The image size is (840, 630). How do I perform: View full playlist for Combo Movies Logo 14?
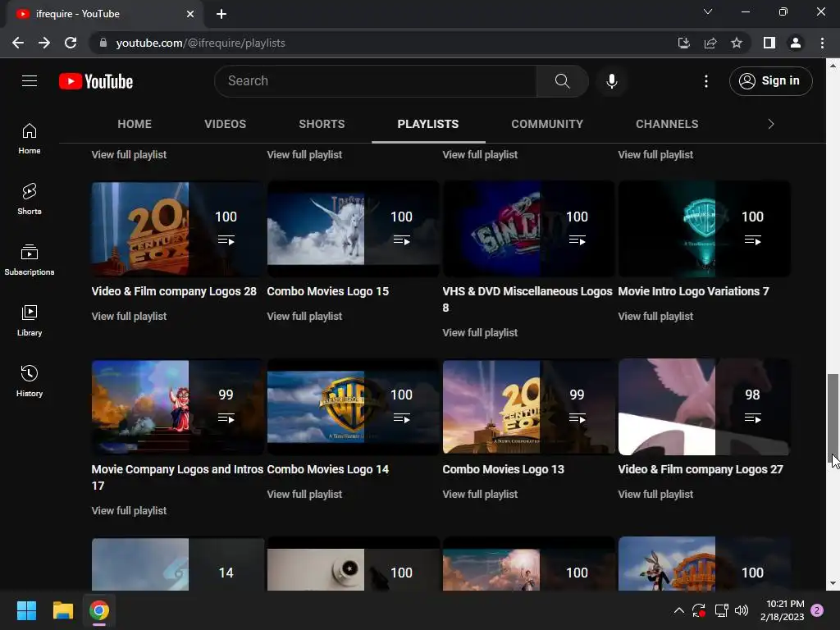point(304,494)
